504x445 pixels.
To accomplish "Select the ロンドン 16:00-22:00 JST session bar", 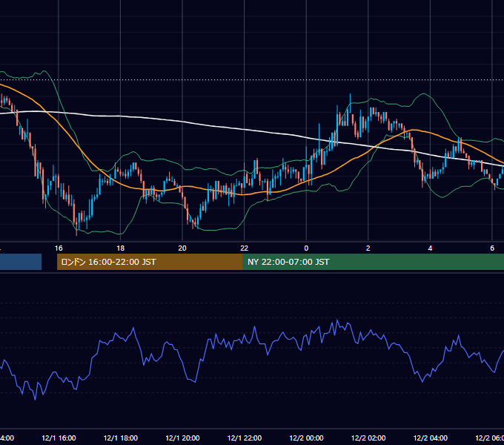I will pyautogui.click(x=150, y=262).
